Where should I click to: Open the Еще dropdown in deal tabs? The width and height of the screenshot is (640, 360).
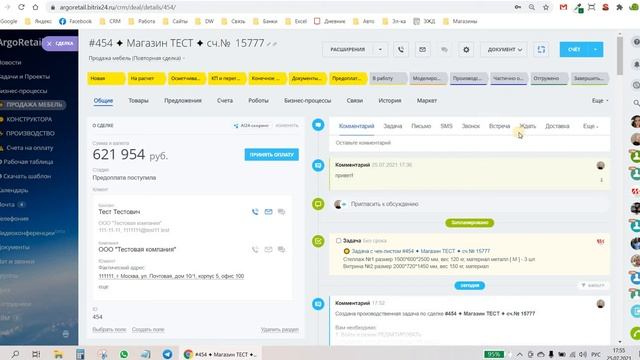(600, 100)
